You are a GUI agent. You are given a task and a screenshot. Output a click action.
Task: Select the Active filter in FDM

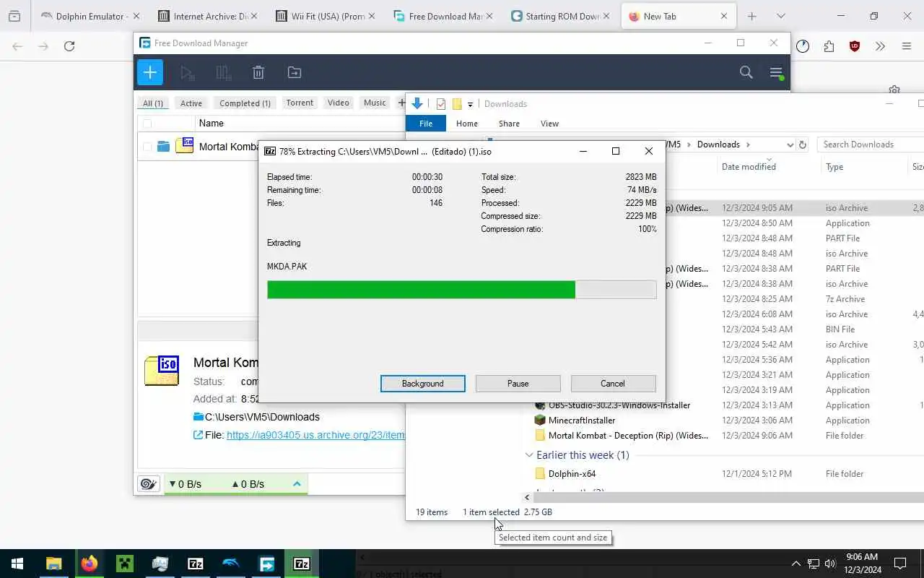[191, 103]
